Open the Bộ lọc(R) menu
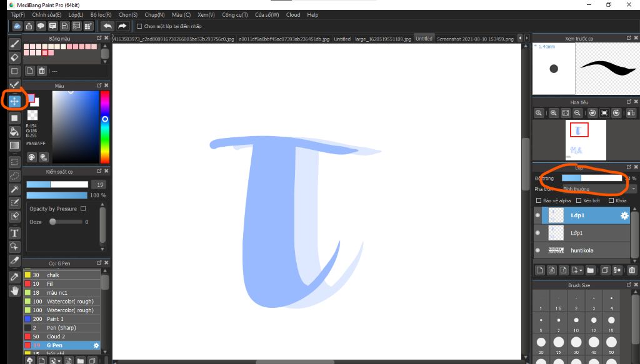Screen dimensions: 640x364 click(x=101, y=15)
